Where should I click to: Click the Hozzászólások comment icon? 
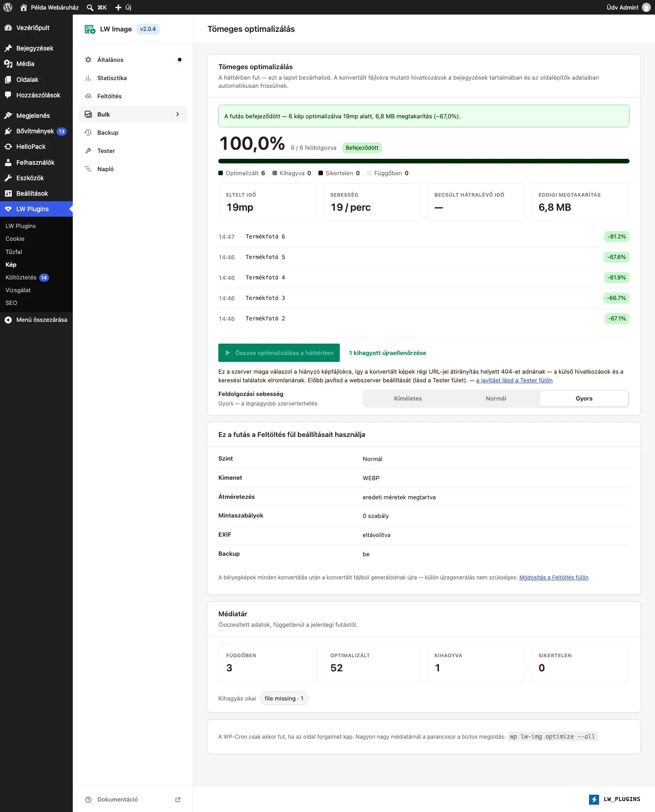8,95
